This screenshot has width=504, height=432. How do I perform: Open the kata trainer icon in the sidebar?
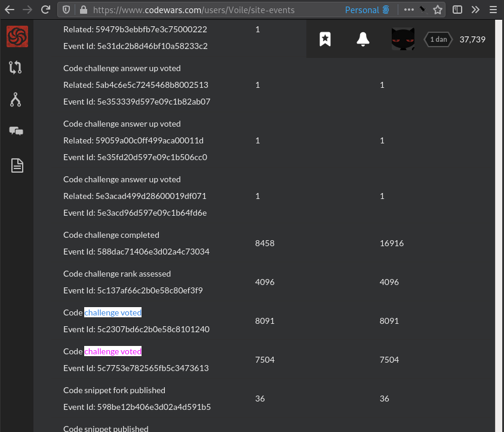tap(17, 68)
